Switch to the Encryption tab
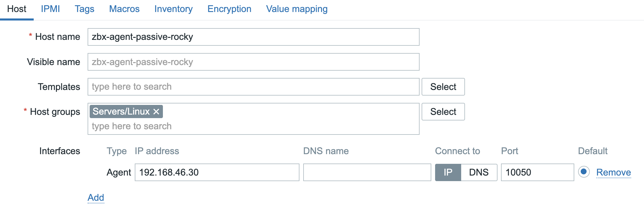 [229, 9]
